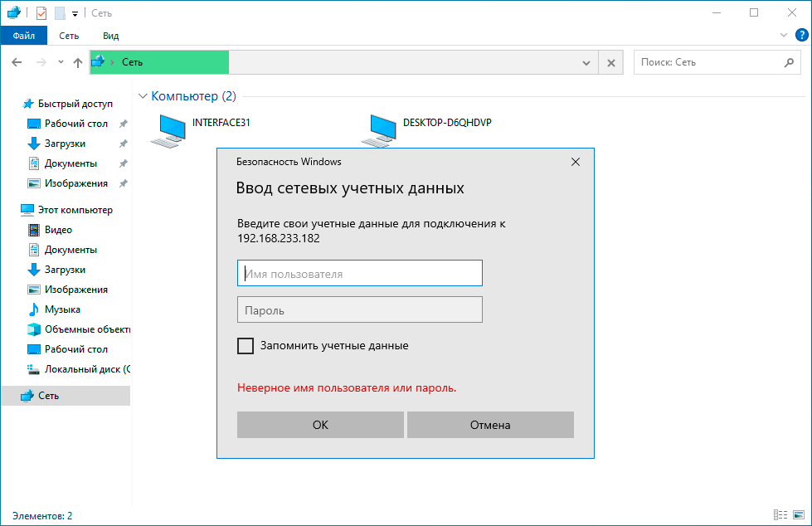Go back with the left arrow
The image size is (812, 526).
click(x=17, y=63)
